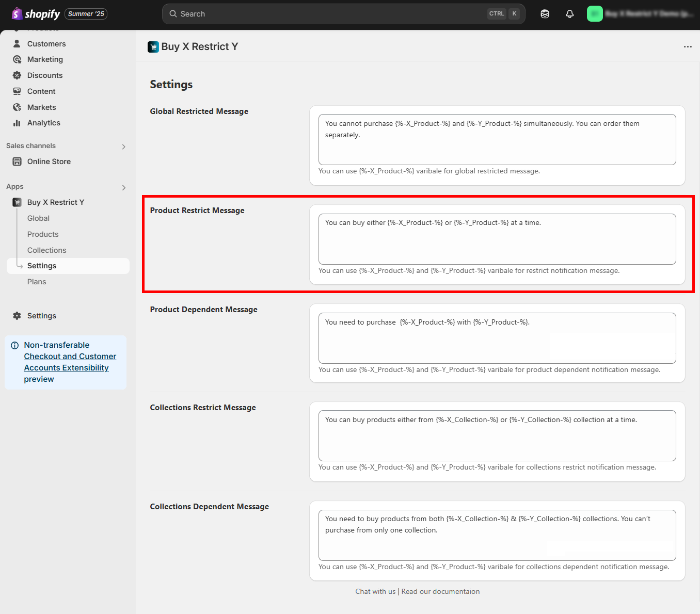The width and height of the screenshot is (700, 614).
Task: Click into Global Restricted Message text box
Action: tap(497, 139)
